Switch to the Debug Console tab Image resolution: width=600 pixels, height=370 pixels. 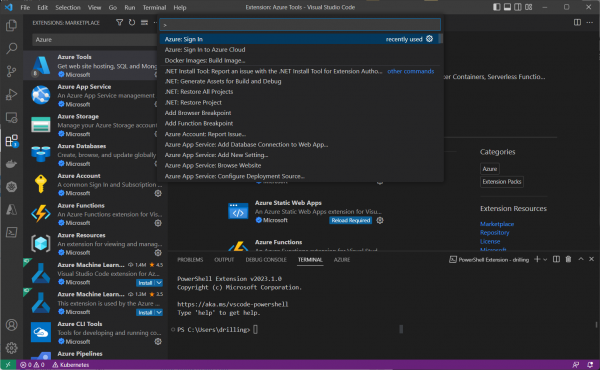pos(266,259)
